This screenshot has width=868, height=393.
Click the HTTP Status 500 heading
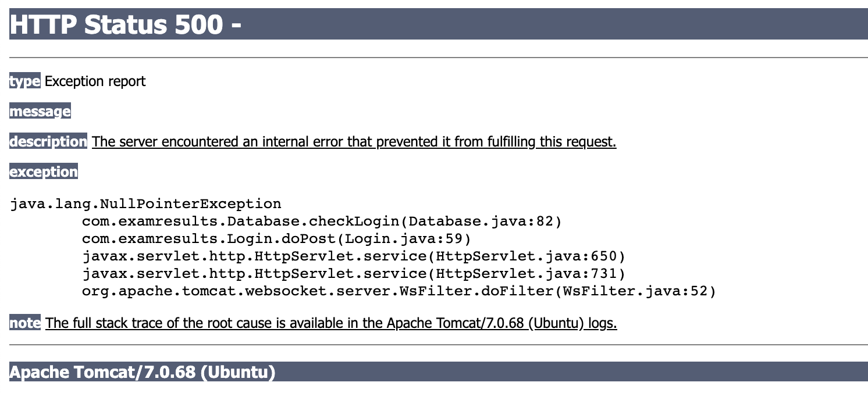tap(125, 24)
